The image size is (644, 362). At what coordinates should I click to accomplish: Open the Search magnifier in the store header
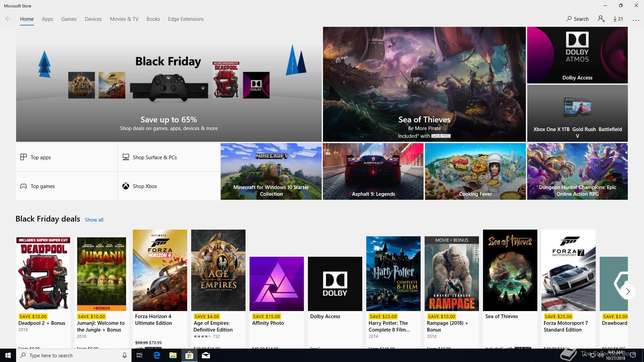569,19
